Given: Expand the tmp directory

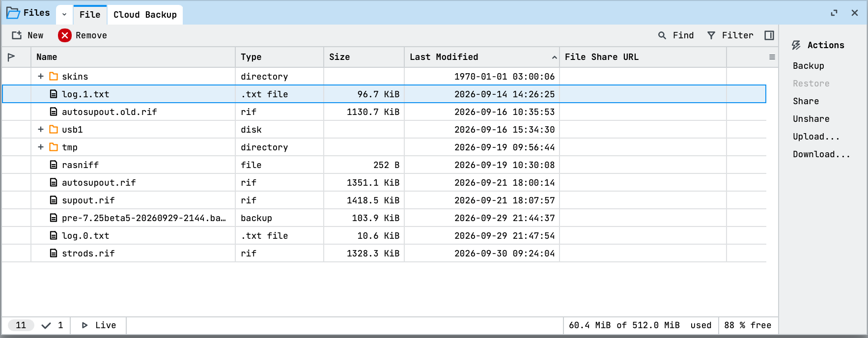Looking at the screenshot, I should [41, 147].
